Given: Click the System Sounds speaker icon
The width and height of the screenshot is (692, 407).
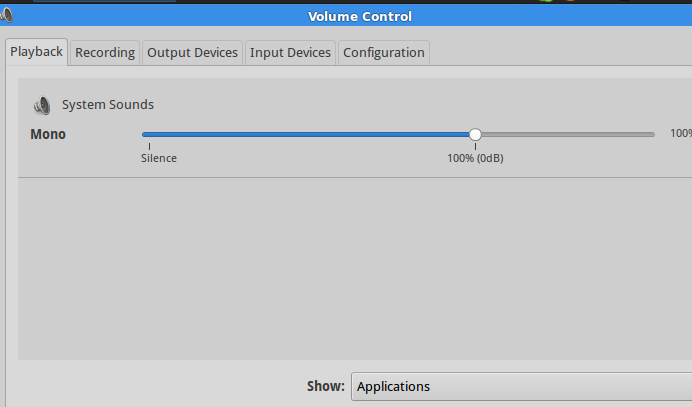Looking at the screenshot, I should tap(42, 105).
